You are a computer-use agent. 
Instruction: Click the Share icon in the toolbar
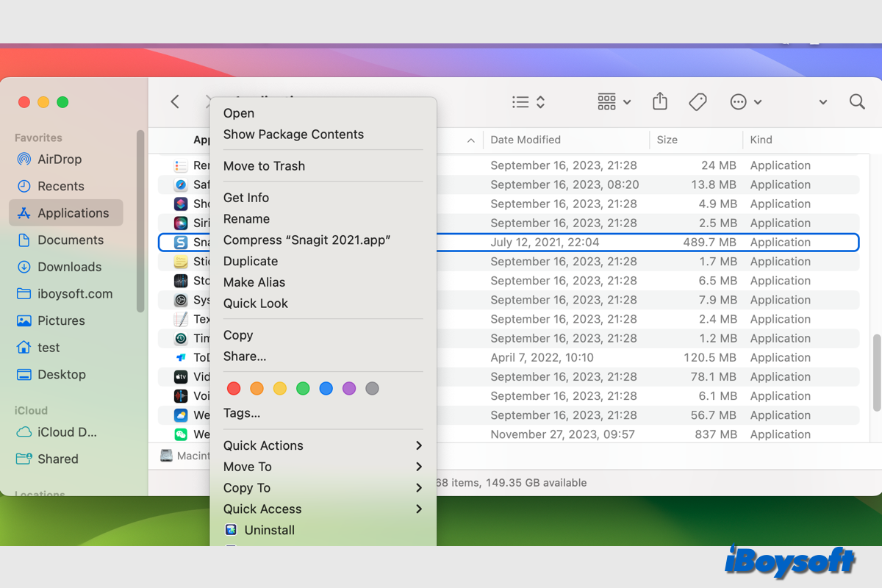coord(659,101)
